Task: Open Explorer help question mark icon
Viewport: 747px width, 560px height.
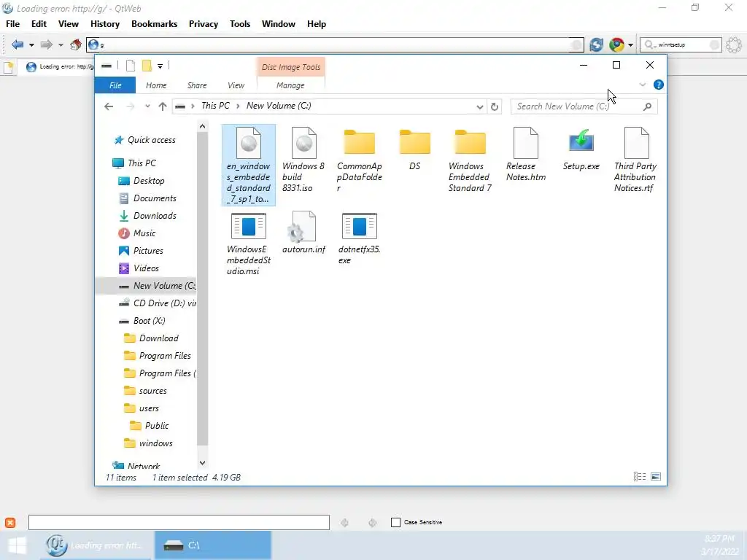Action: [x=659, y=85]
